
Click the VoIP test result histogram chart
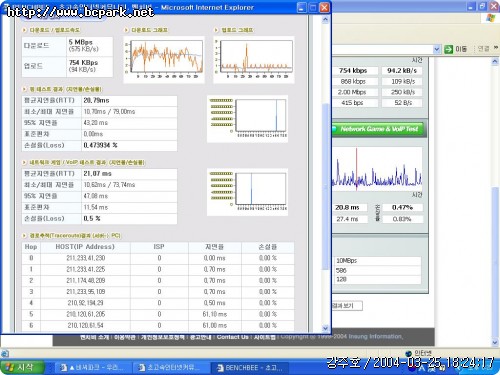coord(247,192)
